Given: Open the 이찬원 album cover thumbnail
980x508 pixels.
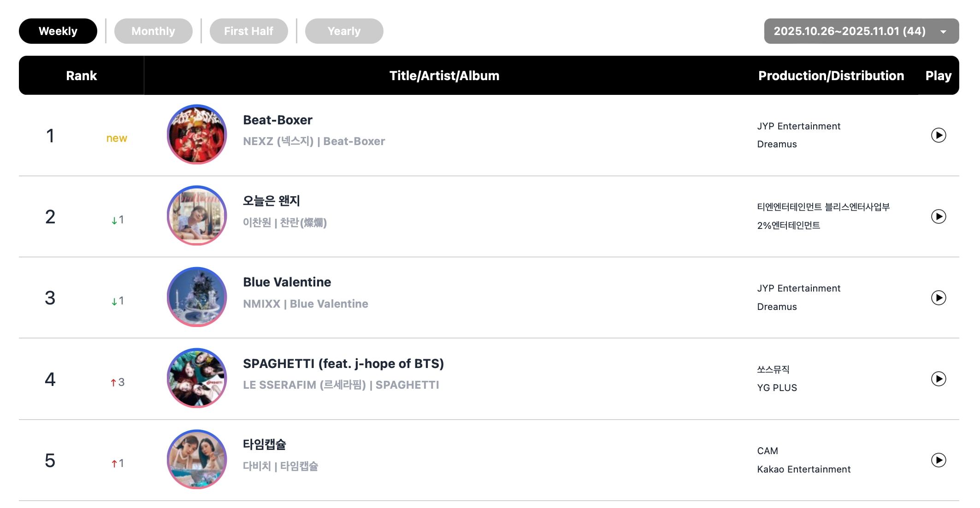Looking at the screenshot, I should click(197, 216).
